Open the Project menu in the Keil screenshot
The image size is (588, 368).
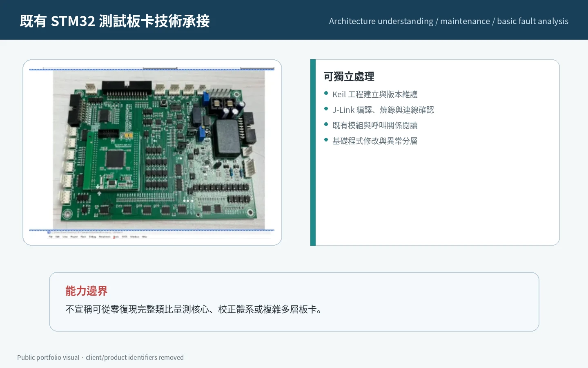click(x=74, y=237)
